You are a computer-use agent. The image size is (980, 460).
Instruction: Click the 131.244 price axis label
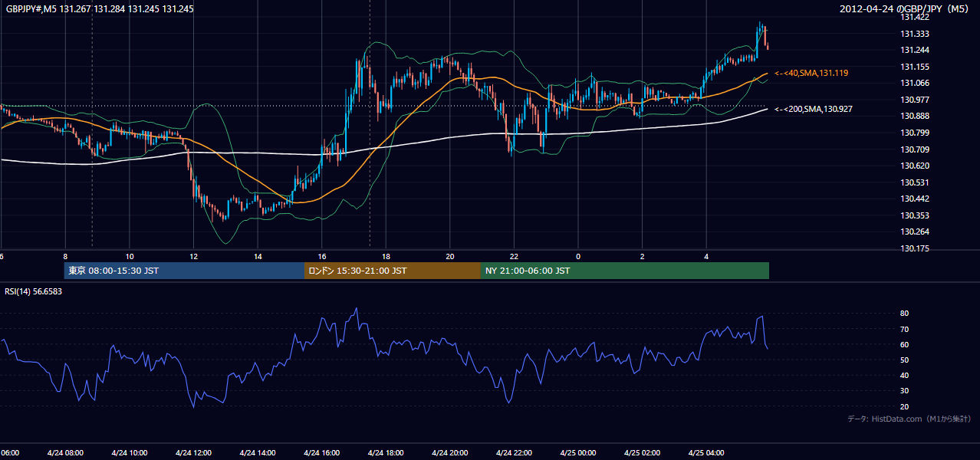tap(915, 50)
